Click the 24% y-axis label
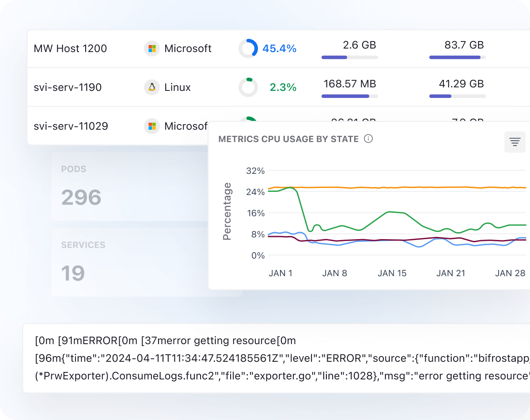 (255, 192)
